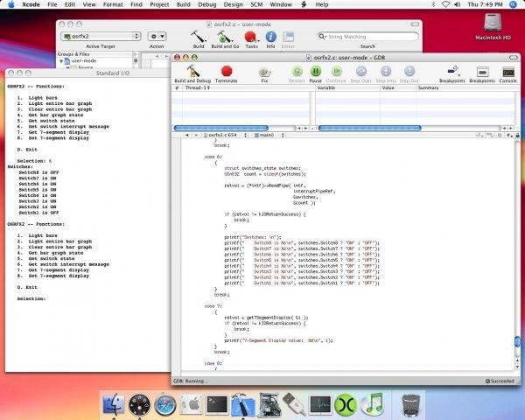Click the Selection prompt in Standard I/O
This screenshot has height=420, width=525.
pos(31,298)
